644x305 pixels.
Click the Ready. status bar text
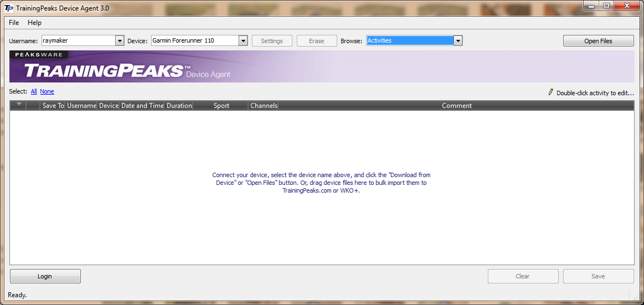(x=17, y=294)
